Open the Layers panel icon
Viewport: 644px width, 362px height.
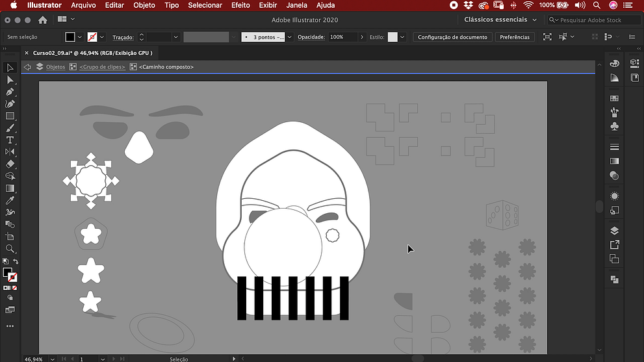coord(614,231)
